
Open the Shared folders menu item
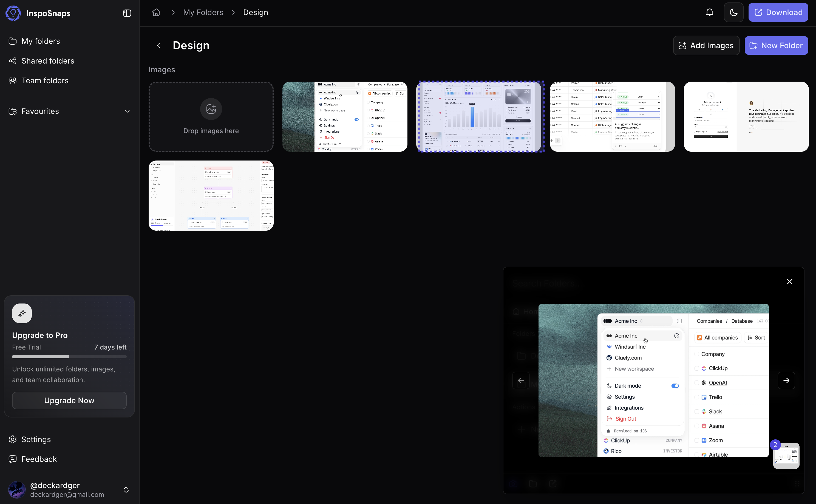pyautogui.click(x=48, y=61)
